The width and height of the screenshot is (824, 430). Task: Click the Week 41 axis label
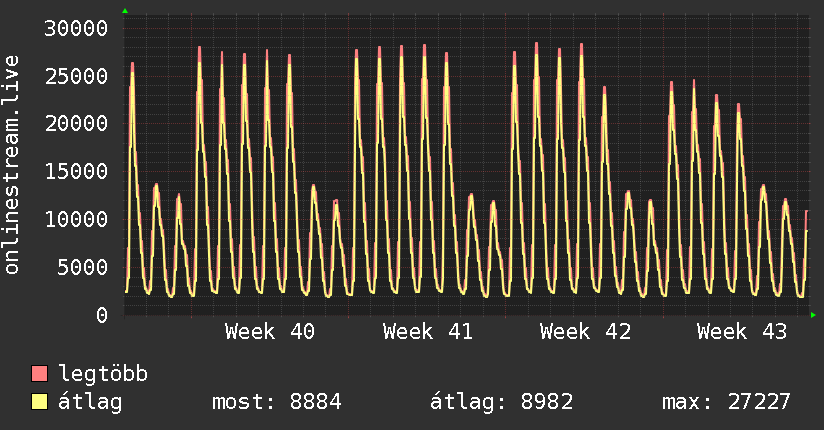(428, 332)
